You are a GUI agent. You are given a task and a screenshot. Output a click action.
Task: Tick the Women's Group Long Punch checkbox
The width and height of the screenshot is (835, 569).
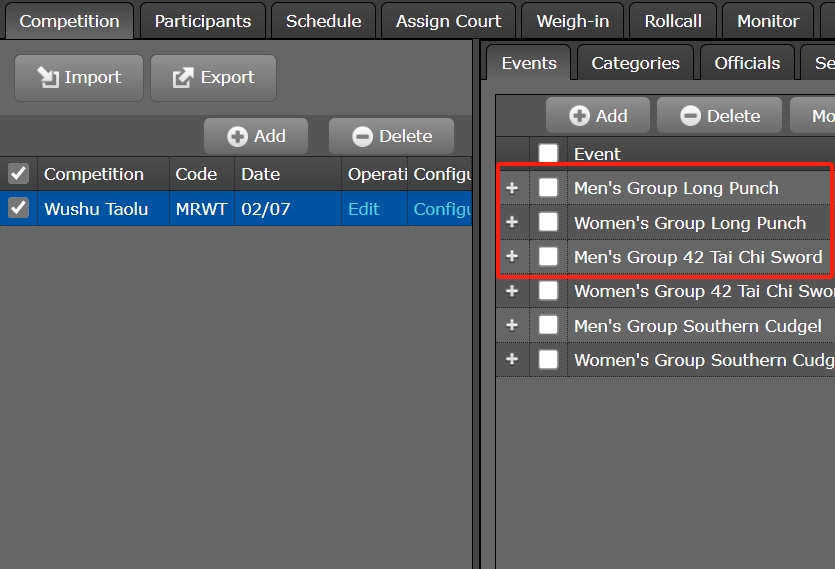click(548, 222)
